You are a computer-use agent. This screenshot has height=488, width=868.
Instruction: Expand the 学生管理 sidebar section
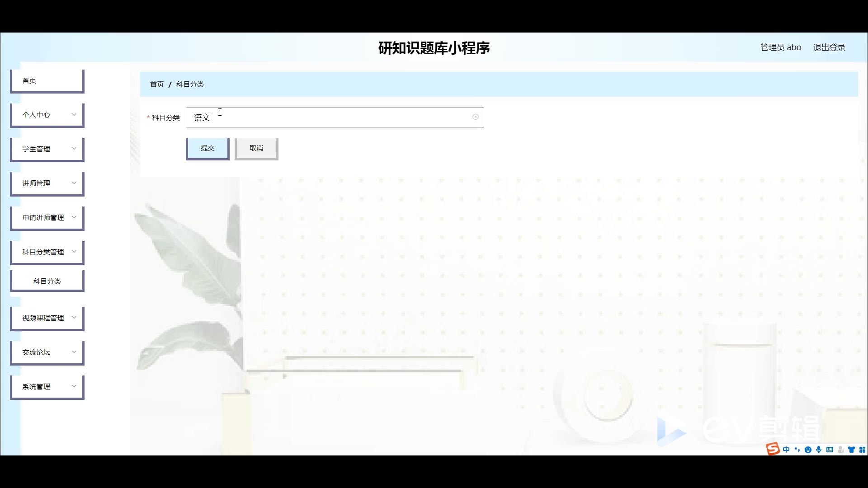tap(47, 149)
